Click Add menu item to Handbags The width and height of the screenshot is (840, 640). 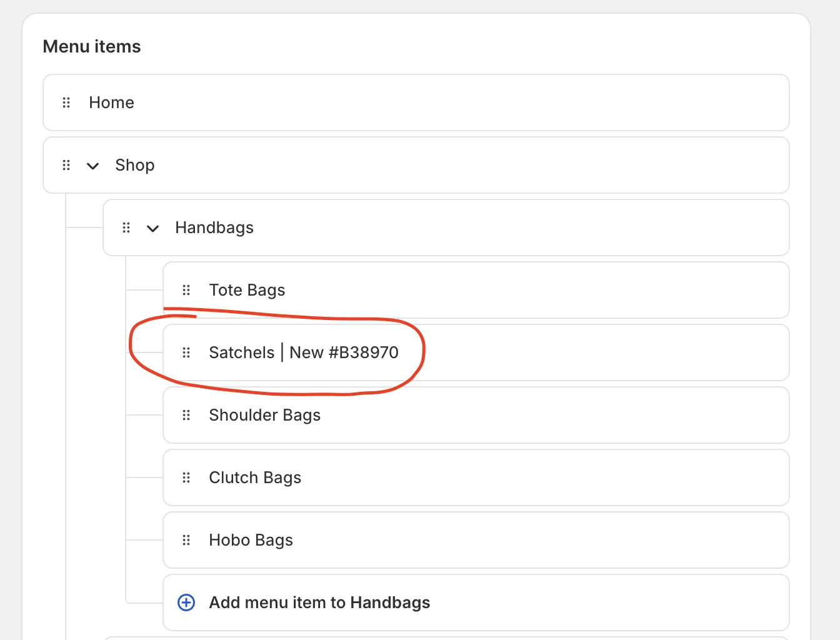319,602
